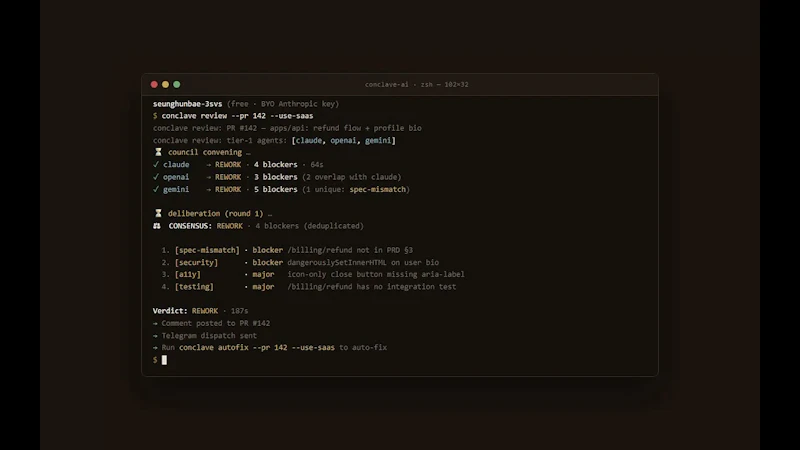Click 'Telegram dispatch sent' line
The width and height of the screenshot is (800, 450).
tap(209, 335)
